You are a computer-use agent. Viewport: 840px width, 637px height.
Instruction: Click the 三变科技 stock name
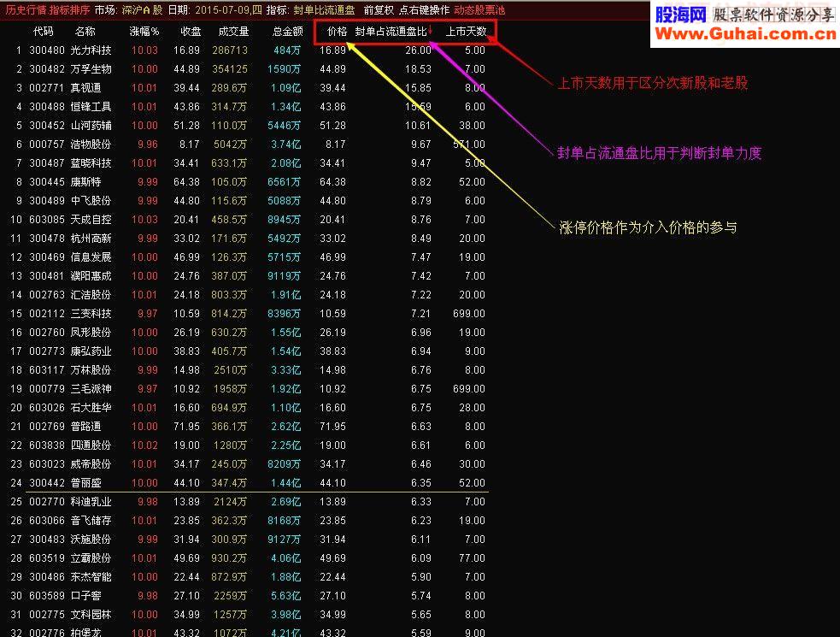click(x=91, y=314)
